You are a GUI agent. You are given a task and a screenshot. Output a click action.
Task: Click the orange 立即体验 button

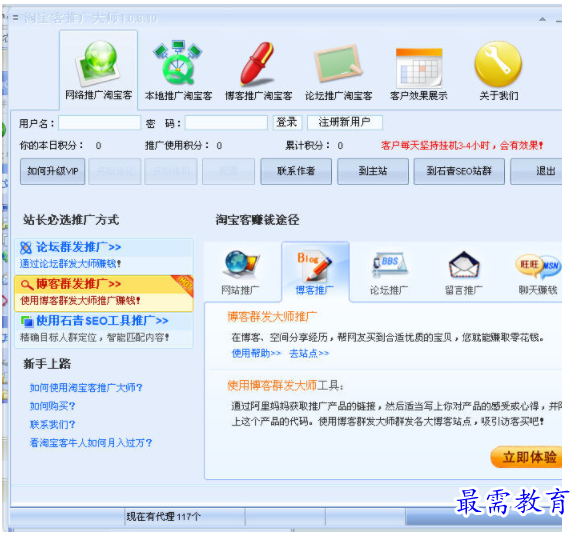tap(527, 457)
